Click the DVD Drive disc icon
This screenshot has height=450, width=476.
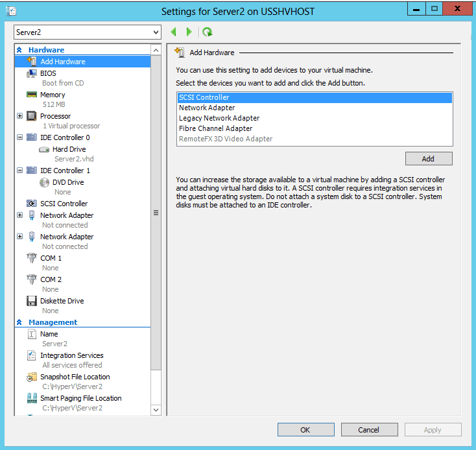[44, 182]
